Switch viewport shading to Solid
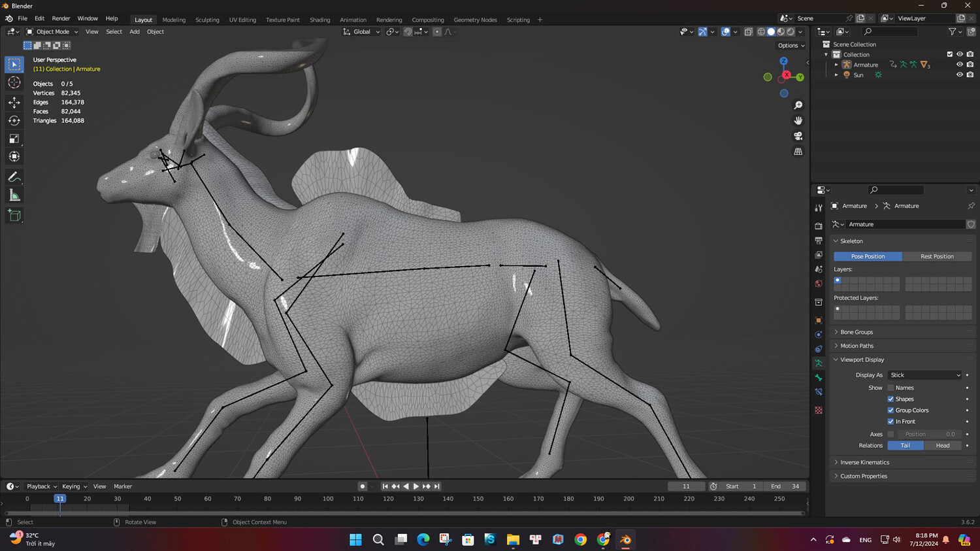The height and width of the screenshot is (551, 980). point(771,31)
